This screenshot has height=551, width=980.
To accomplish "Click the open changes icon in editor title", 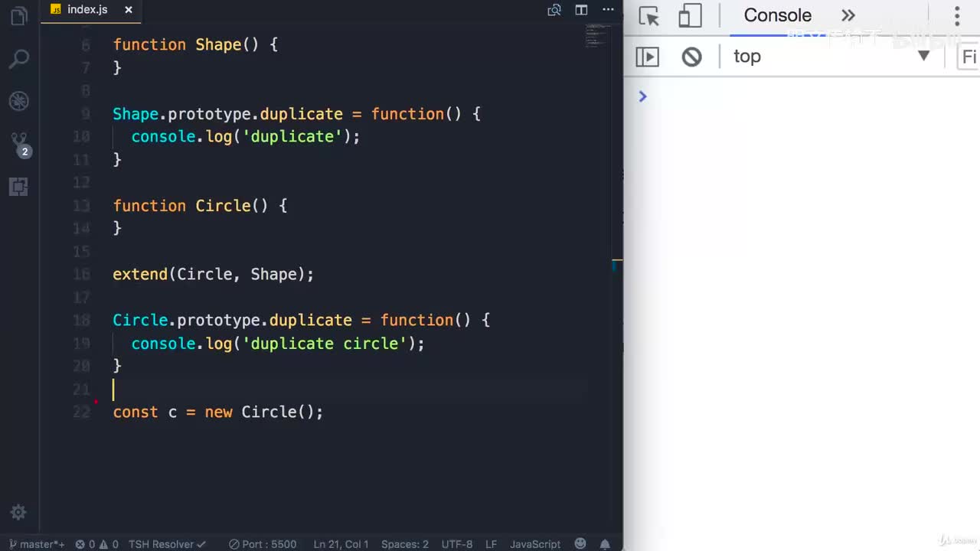I will point(554,10).
